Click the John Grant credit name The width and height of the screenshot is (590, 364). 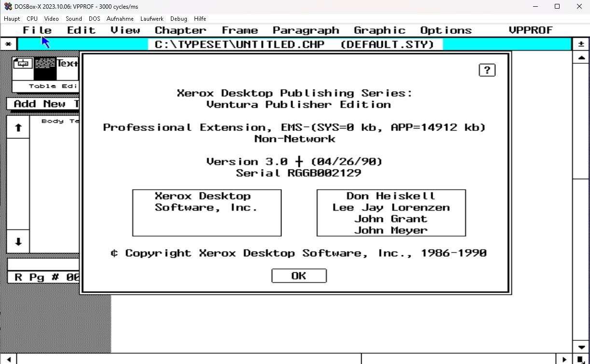pyautogui.click(x=391, y=219)
